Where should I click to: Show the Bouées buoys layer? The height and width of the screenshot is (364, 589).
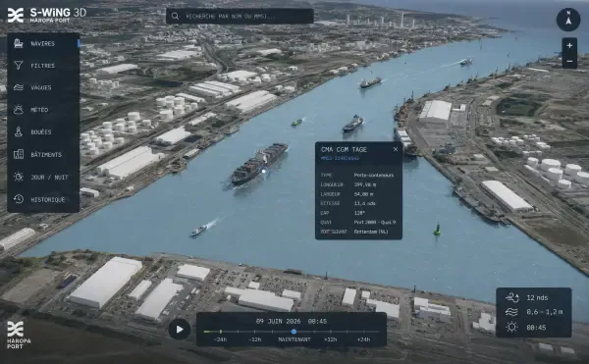tap(43, 131)
